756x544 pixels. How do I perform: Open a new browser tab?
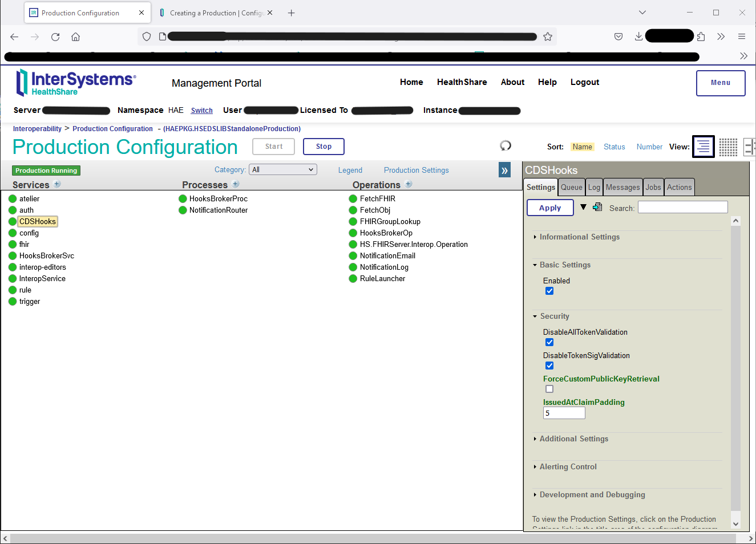[x=291, y=13]
